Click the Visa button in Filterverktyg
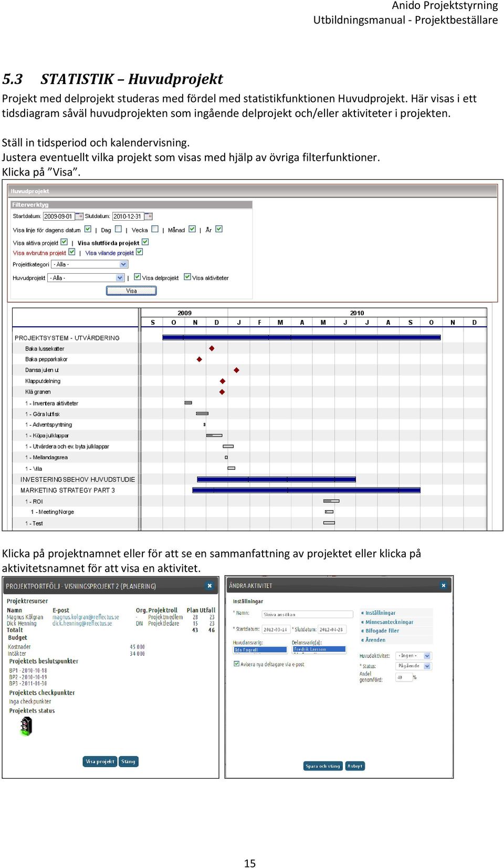 [131, 291]
